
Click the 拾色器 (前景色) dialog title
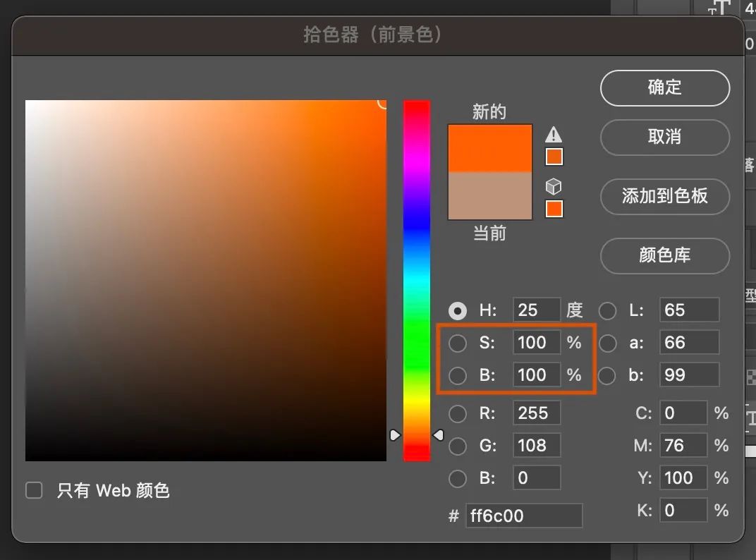coord(372,35)
